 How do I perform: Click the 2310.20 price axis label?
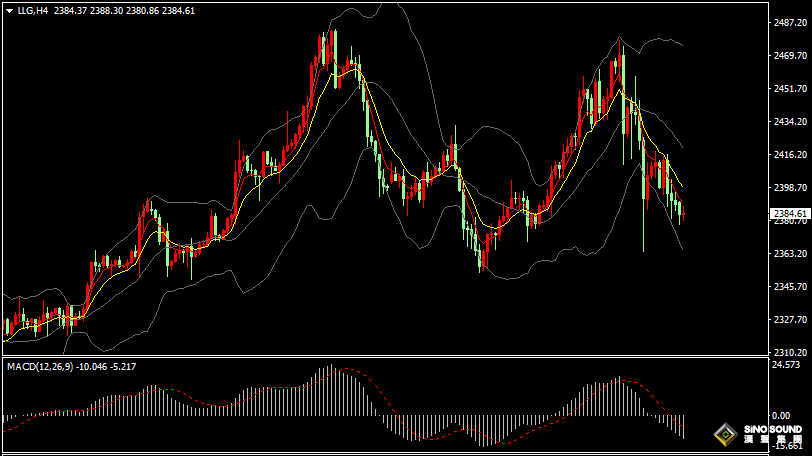790,353
